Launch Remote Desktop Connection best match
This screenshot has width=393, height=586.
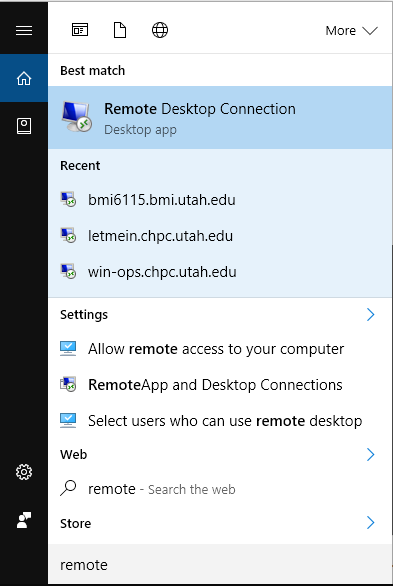(x=220, y=117)
